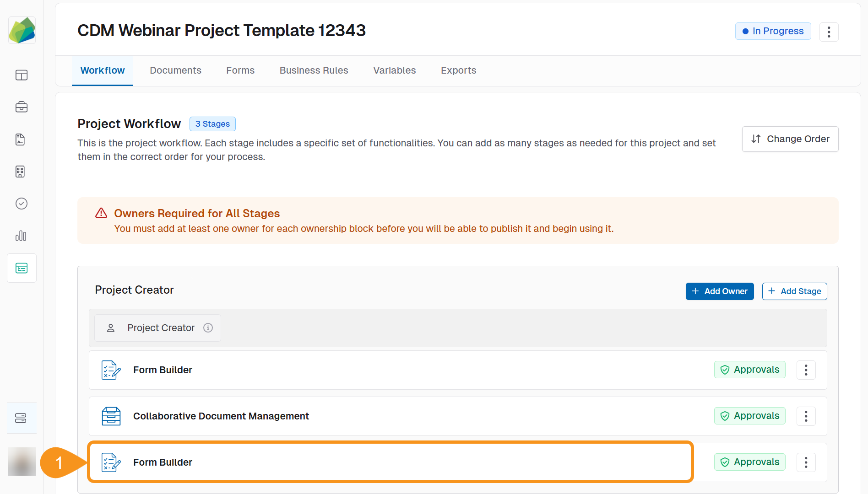This screenshot has width=868, height=494.
Task: Open the server stack icon near sidebar bottom
Action: (22, 418)
